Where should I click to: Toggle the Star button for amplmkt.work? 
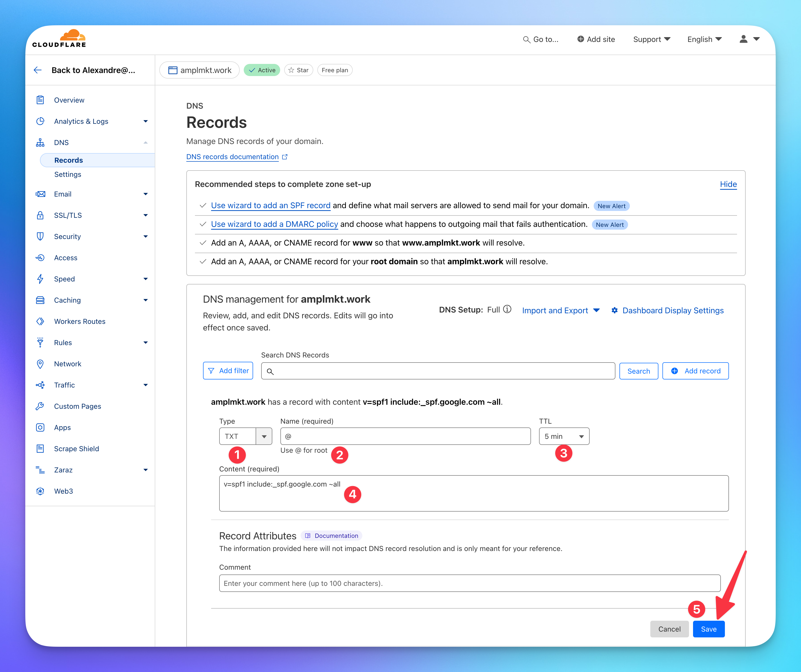pyautogui.click(x=298, y=70)
